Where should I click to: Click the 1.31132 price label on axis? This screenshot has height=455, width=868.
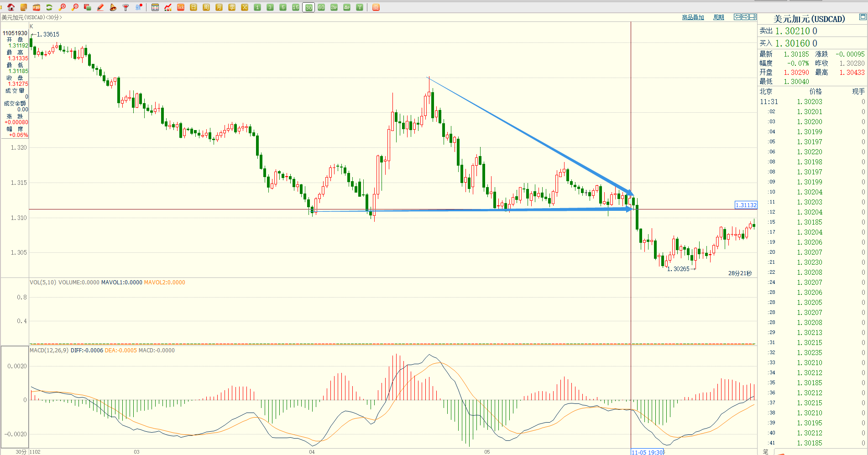pos(746,205)
